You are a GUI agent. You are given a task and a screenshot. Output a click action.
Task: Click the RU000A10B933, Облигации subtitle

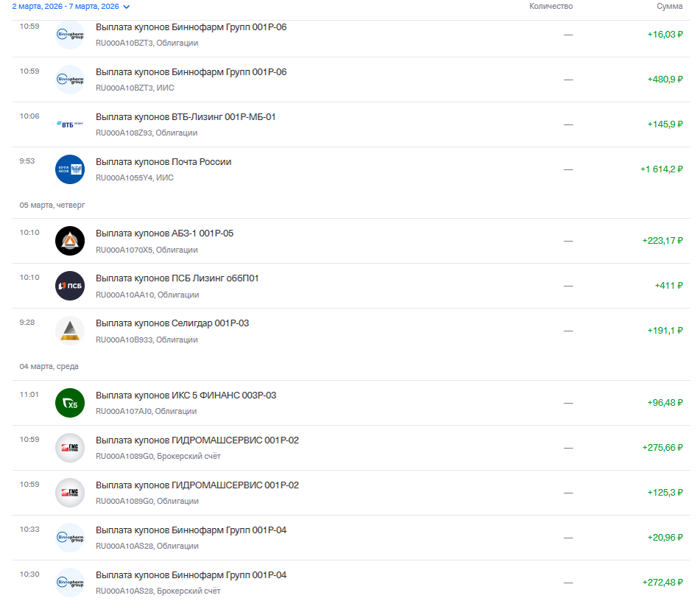tap(146, 340)
